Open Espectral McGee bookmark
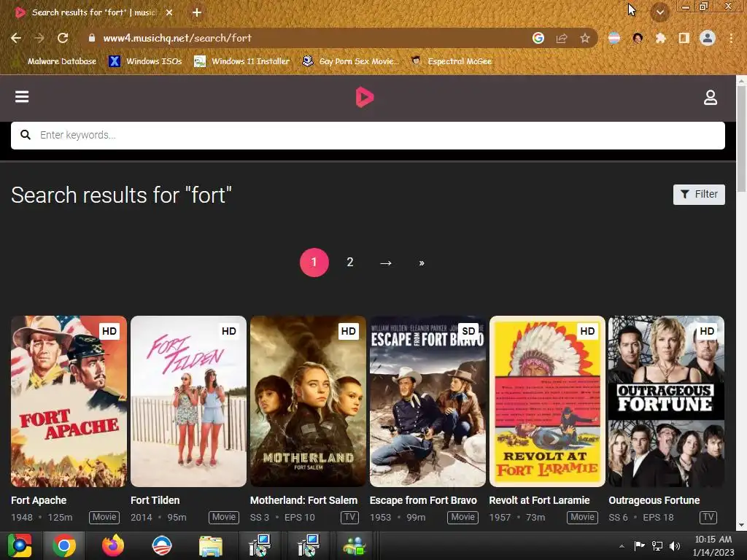 point(451,61)
